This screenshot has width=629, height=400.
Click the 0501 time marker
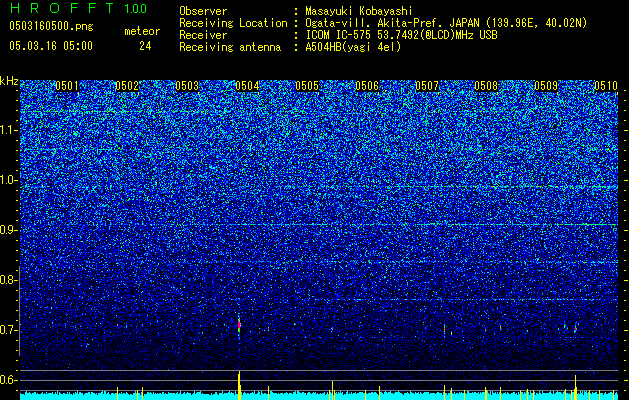(67, 86)
